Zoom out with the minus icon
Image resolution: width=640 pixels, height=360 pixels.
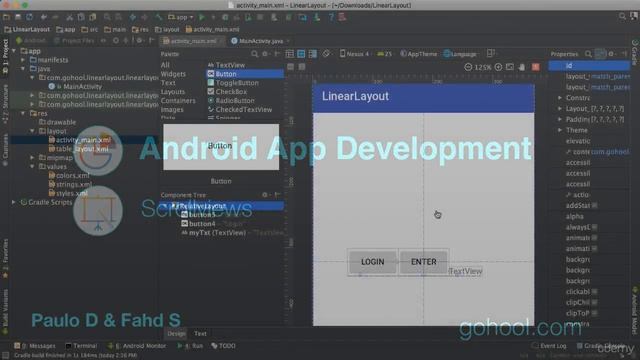(468, 67)
